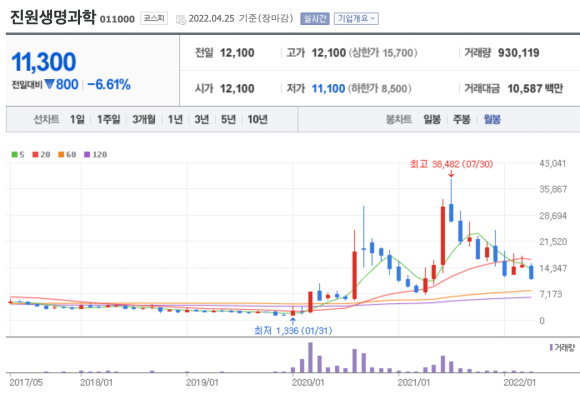The width and height of the screenshot is (580, 394).
Task: Click the -6.61% change percentage
Action: pyautogui.click(x=109, y=84)
